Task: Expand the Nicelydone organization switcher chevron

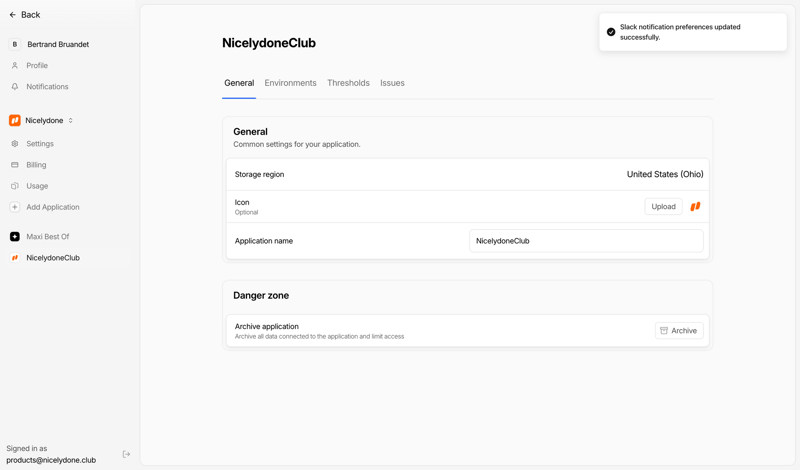Action: click(70, 120)
